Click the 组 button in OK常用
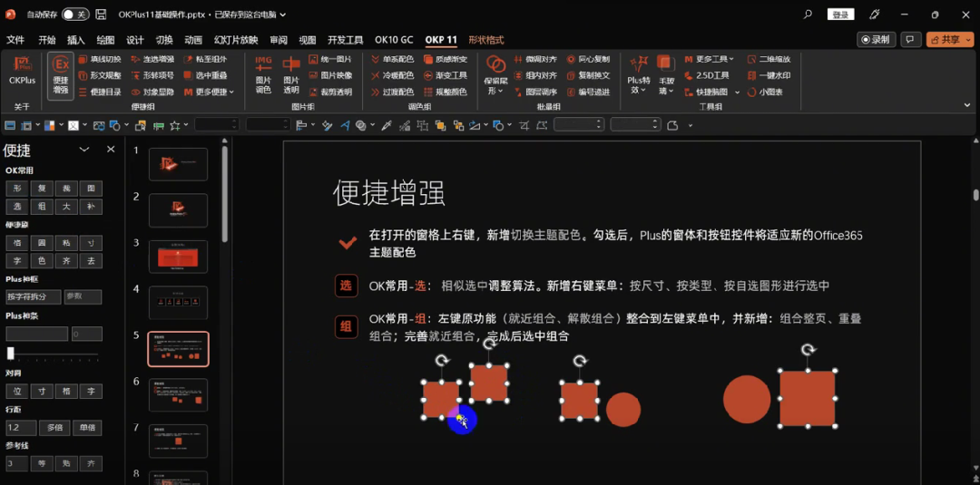Image resolution: width=980 pixels, height=485 pixels. pyautogui.click(x=41, y=207)
